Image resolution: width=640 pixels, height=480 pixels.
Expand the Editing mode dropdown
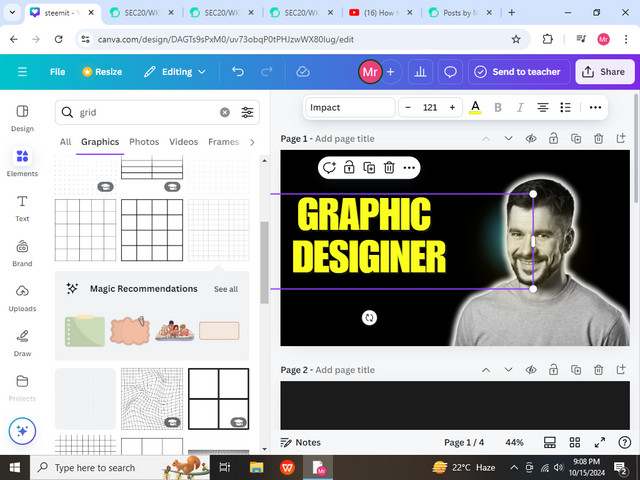pos(174,72)
